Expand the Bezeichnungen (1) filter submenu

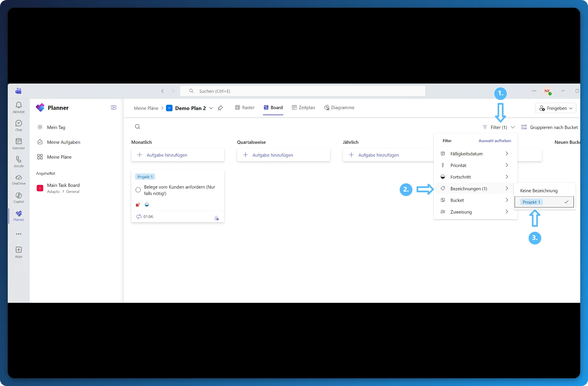(475, 189)
